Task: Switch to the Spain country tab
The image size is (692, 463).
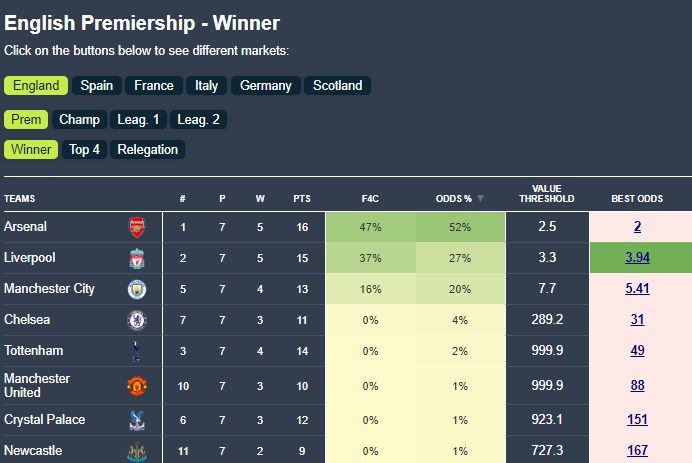Action: 97,86
